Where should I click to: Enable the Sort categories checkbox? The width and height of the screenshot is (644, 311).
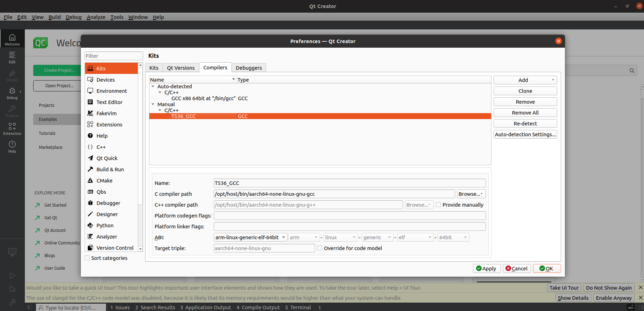87,258
